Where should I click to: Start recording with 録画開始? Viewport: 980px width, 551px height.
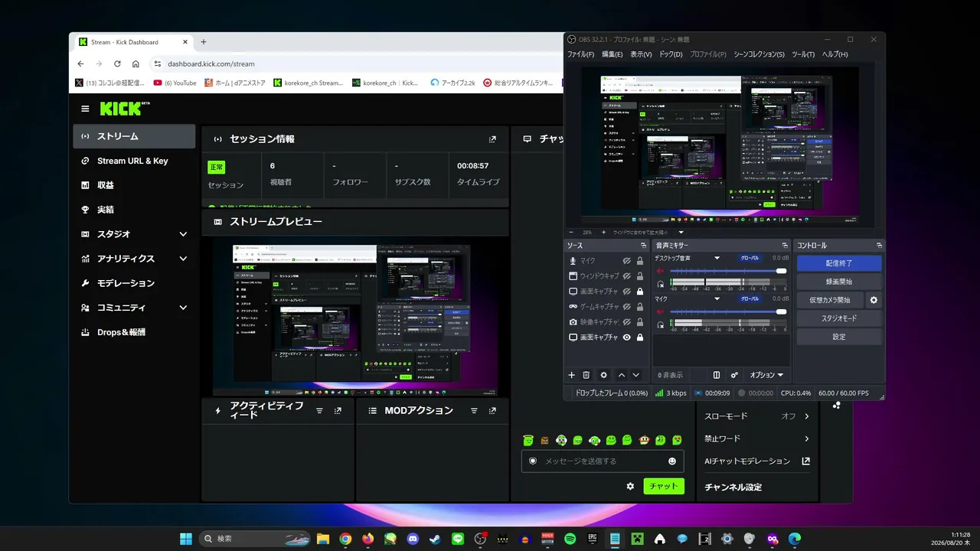coord(839,282)
